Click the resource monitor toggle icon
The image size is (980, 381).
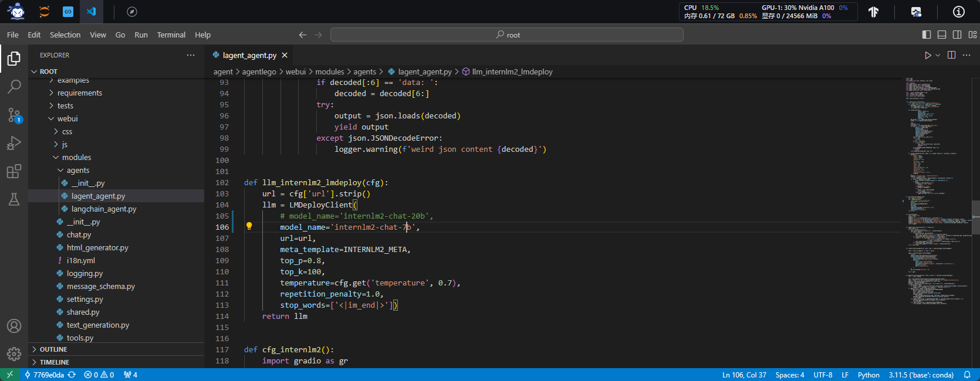916,12
